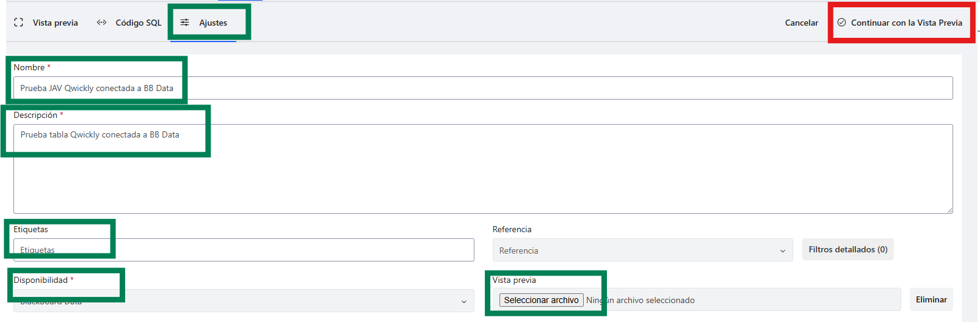980x322 pixels.
Task: Click Continuar con la Vista Previa
Action: (x=900, y=23)
